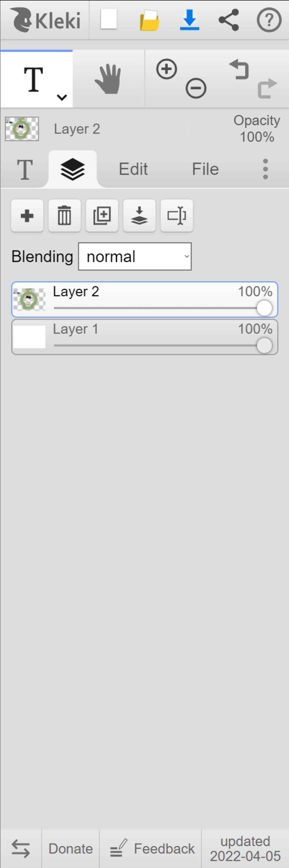Open the help question mark icon
This screenshot has height=868, width=289.
pos(269,20)
